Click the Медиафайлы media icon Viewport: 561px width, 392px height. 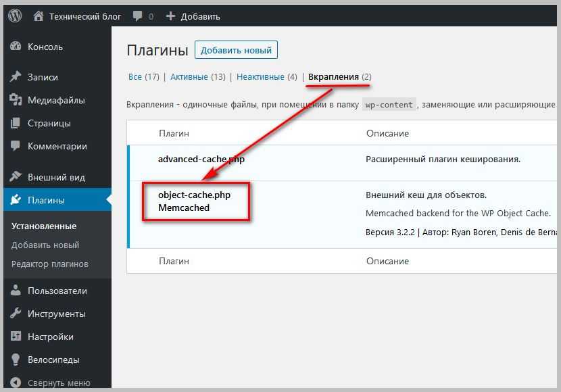pos(16,100)
